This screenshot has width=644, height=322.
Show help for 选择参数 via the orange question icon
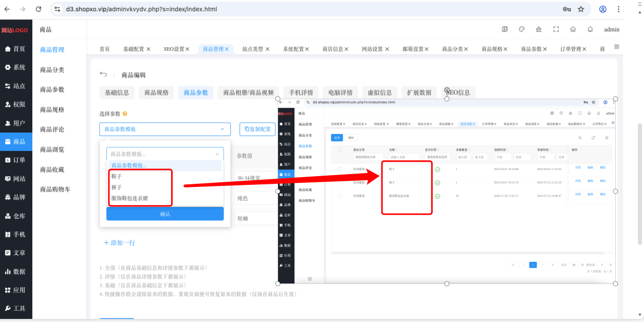point(125,113)
